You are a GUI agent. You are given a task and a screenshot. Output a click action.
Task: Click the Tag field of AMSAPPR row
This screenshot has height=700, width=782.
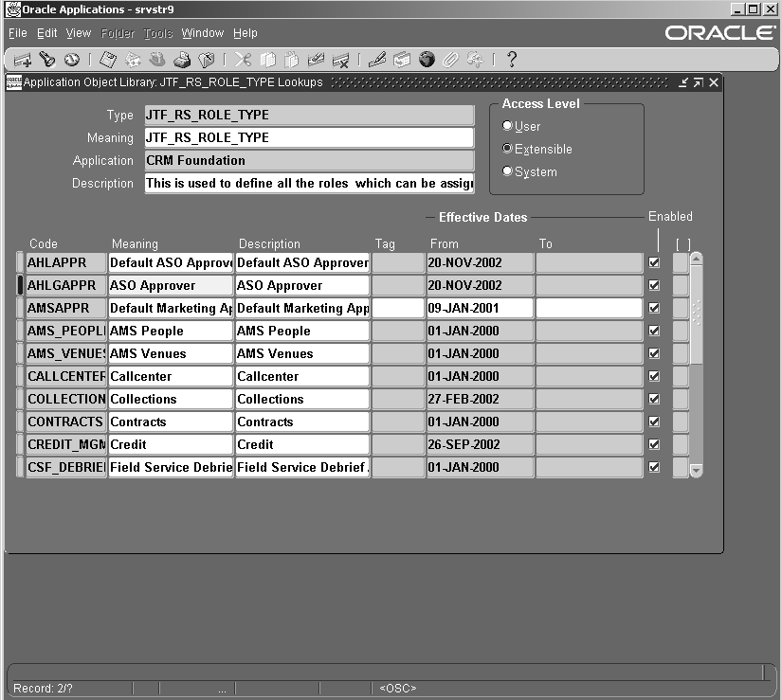click(398, 308)
